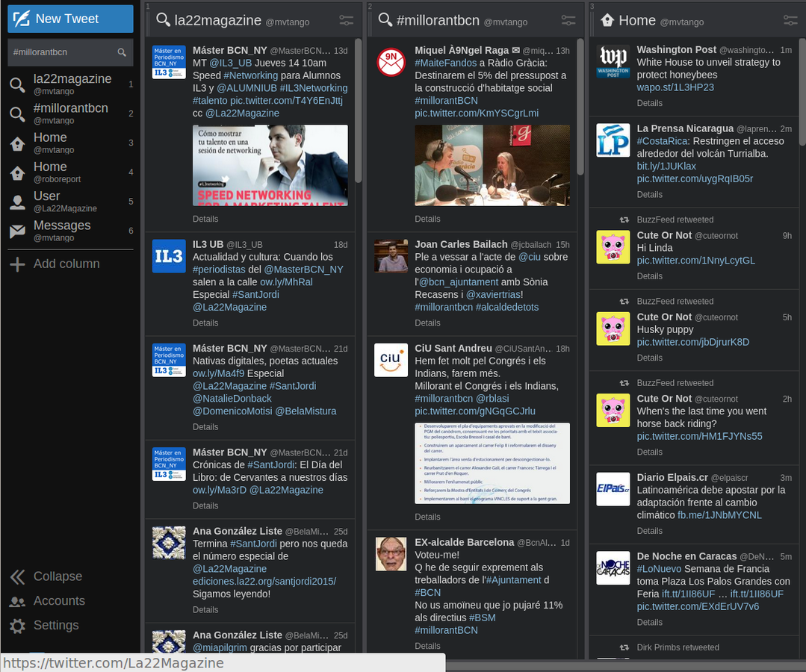
Task: Click the New Tweet button
Action: pyautogui.click(x=70, y=19)
